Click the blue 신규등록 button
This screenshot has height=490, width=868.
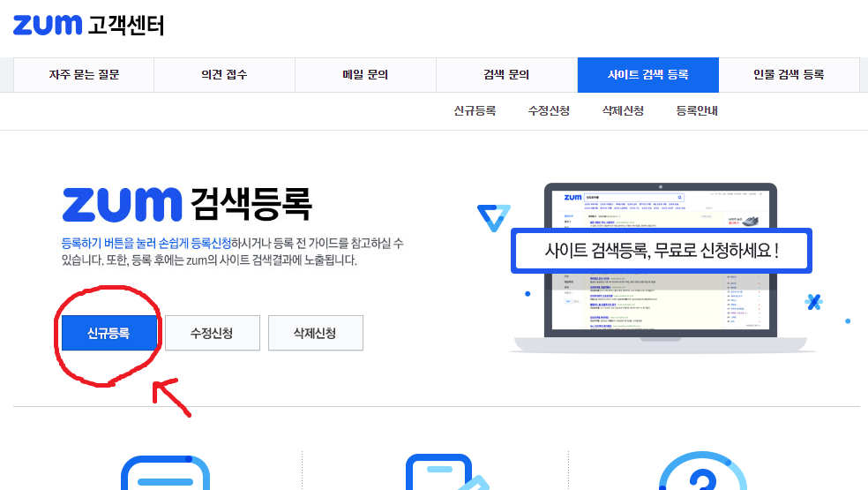(x=109, y=333)
